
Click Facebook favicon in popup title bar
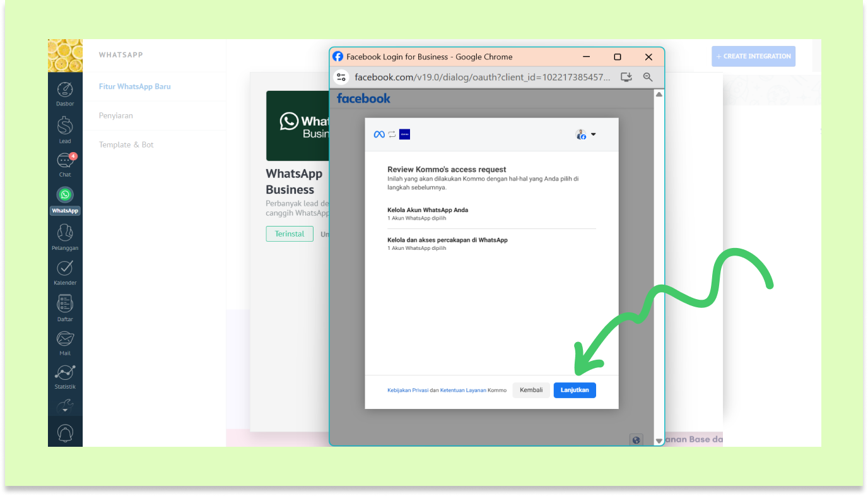pos(338,57)
